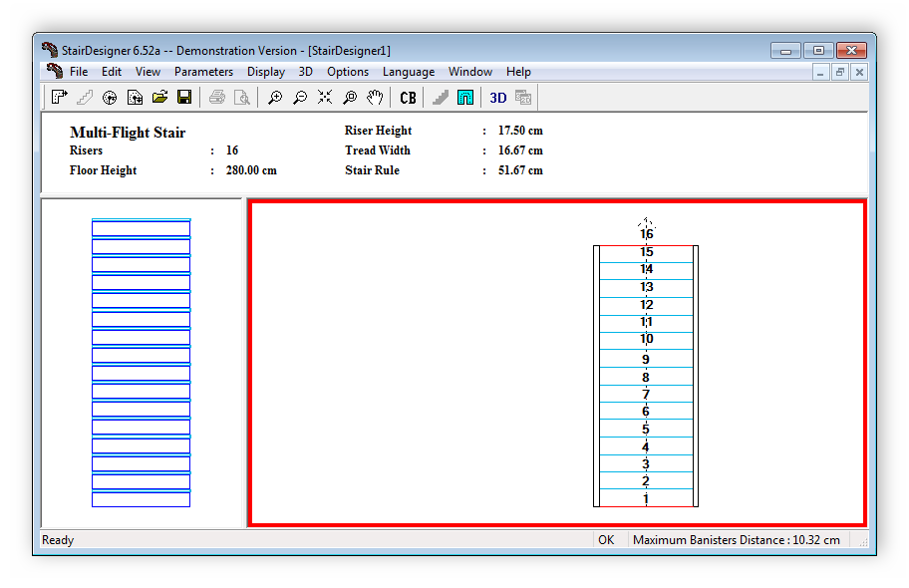
Task: Select step number 9 in plan view
Action: click(646, 360)
